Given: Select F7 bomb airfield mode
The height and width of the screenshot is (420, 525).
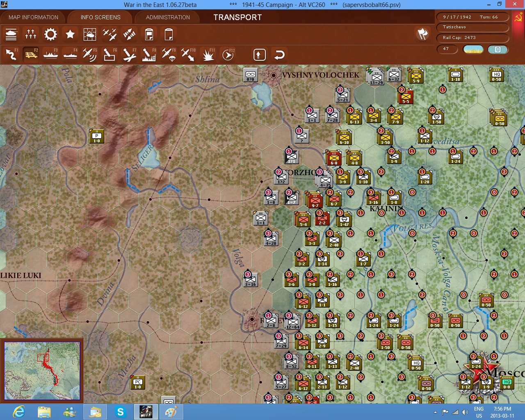Looking at the screenshot, I should [129, 55].
